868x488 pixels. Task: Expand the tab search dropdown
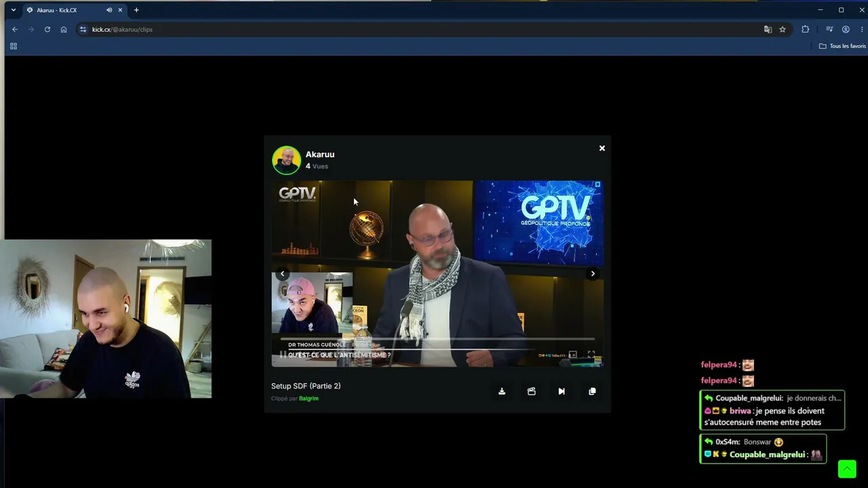13,10
